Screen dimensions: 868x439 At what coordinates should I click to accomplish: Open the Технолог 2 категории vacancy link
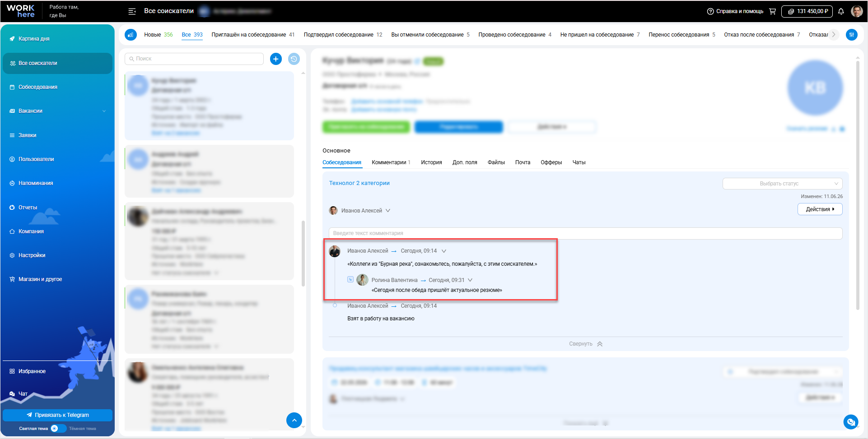(359, 183)
